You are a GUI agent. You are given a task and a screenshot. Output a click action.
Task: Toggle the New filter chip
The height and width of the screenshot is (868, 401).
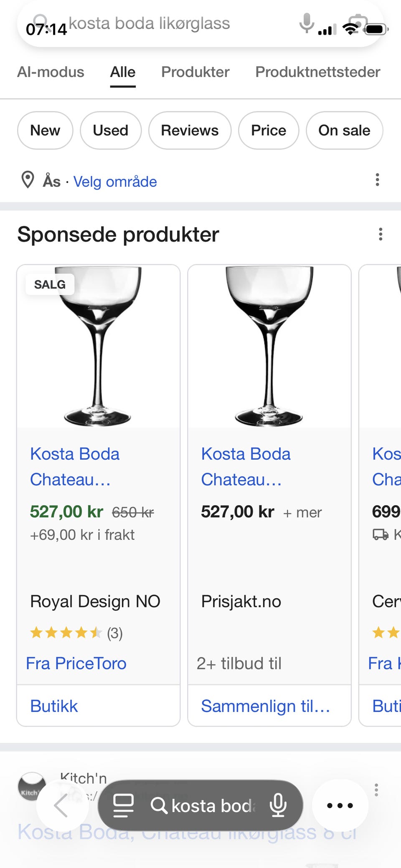pyautogui.click(x=45, y=130)
